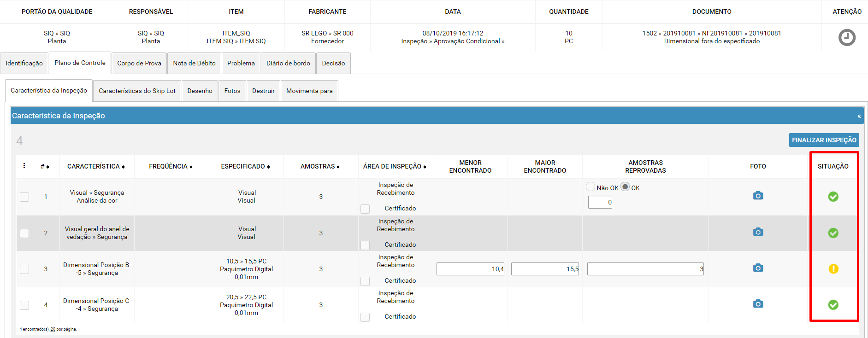Edit Menor Encontrado field showing 10,4
The image size is (868, 338).
point(470,269)
